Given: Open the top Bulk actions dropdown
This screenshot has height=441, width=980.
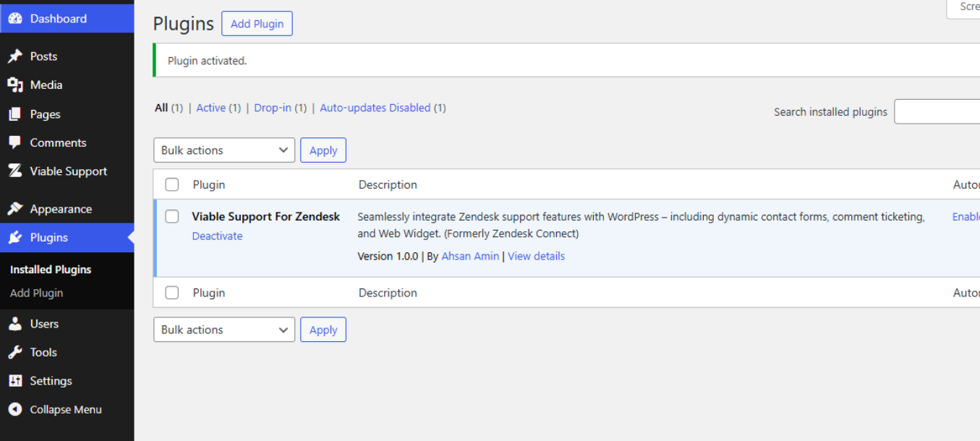Looking at the screenshot, I should coord(224,150).
